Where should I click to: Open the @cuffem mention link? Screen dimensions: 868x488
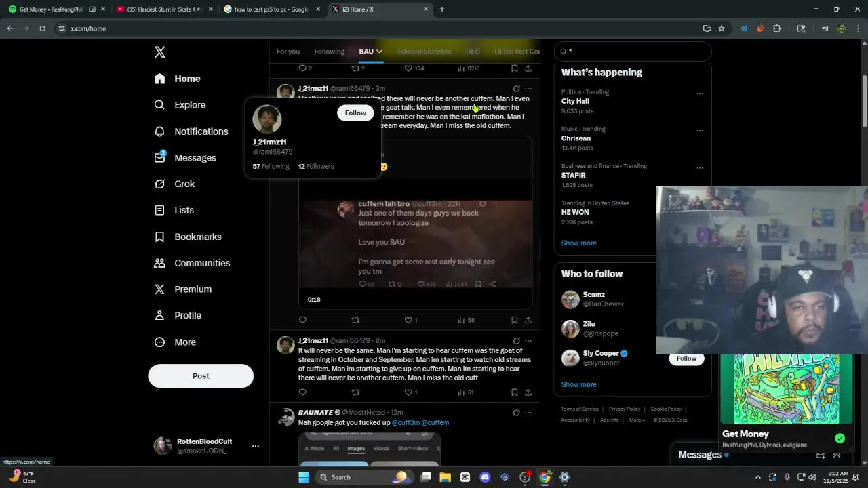(435, 422)
